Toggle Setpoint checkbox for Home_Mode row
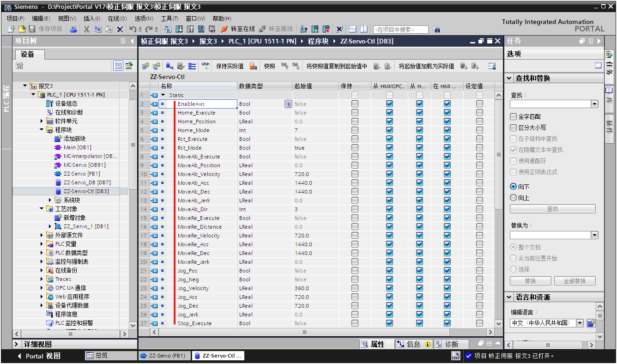Viewport: 617px width, 364px height. point(479,130)
